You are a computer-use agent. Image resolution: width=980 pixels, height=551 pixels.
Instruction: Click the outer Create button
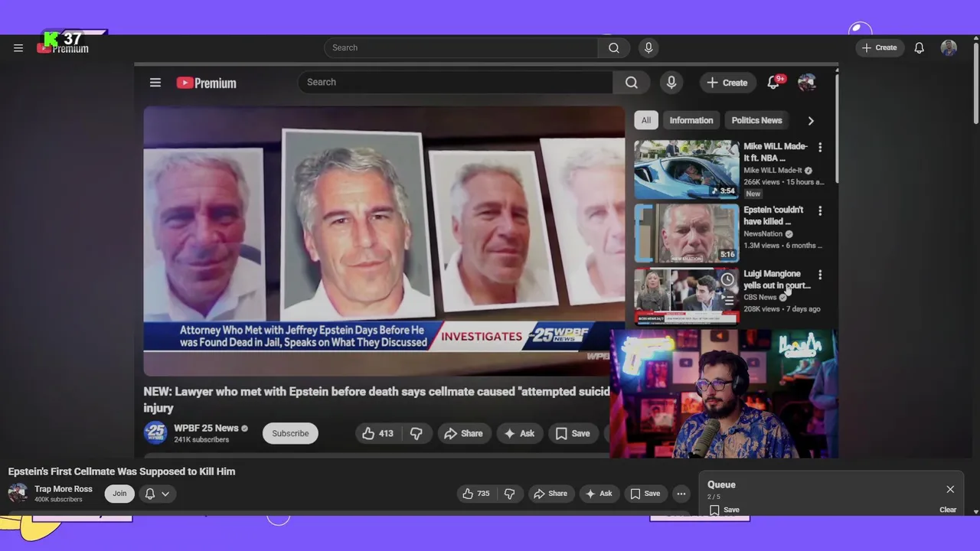[x=880, y=47]
